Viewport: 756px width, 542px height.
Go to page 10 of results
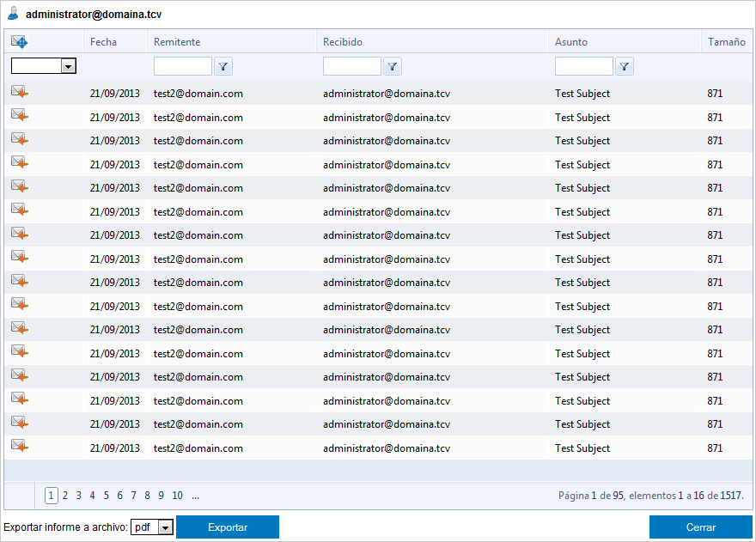coord(177,496)
